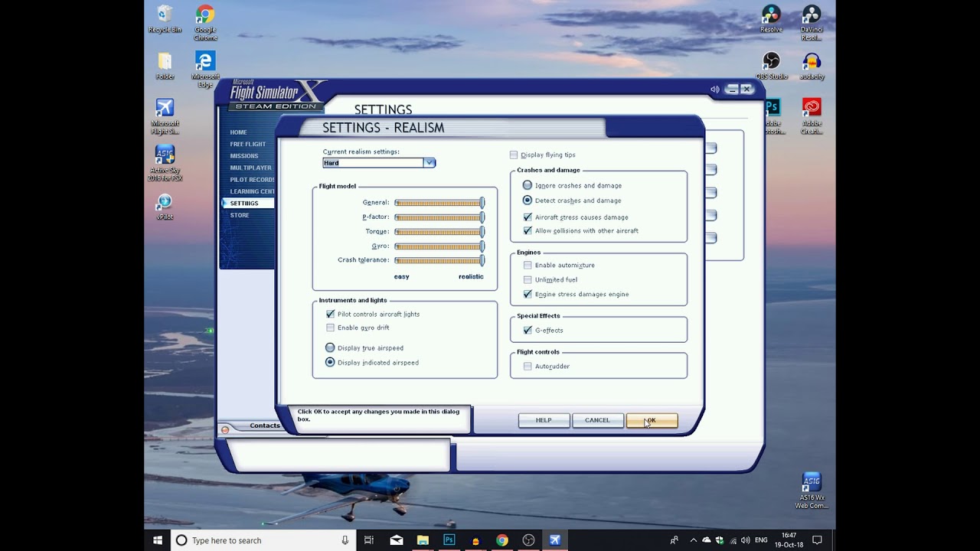Enable automixture checkbox
Viewport: 980px width, 551px height.
tap(528, 265)
